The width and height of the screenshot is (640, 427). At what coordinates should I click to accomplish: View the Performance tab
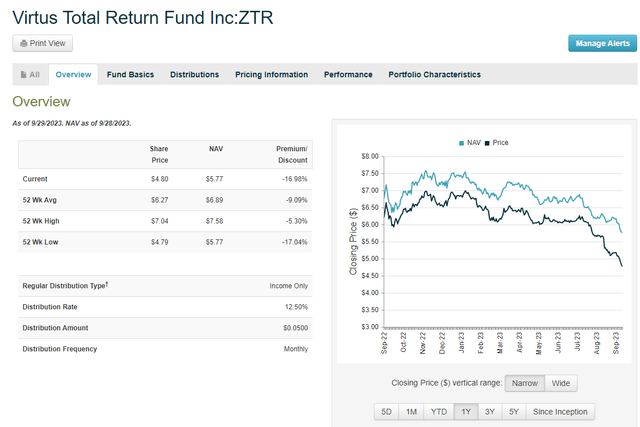pos(348,75)
